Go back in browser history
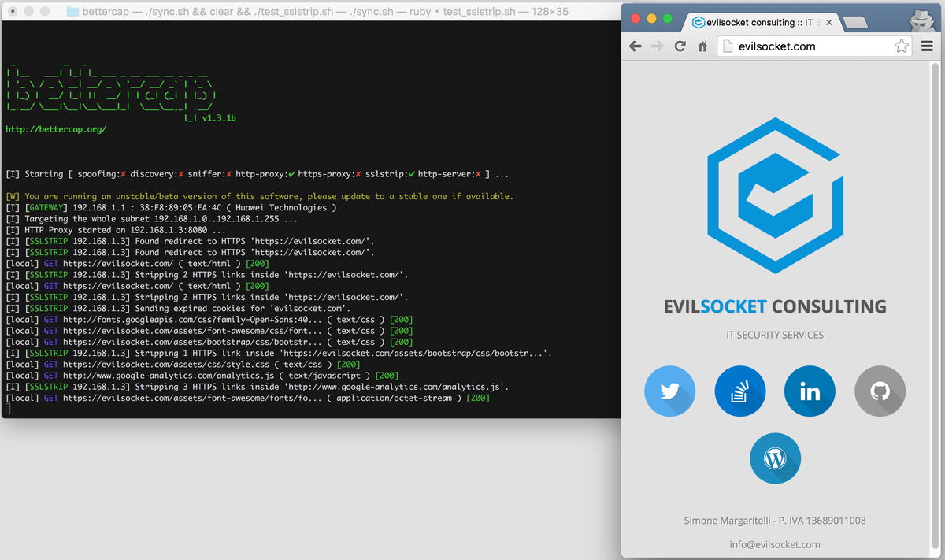Screen dimensions: 945x560 point(636,46)
